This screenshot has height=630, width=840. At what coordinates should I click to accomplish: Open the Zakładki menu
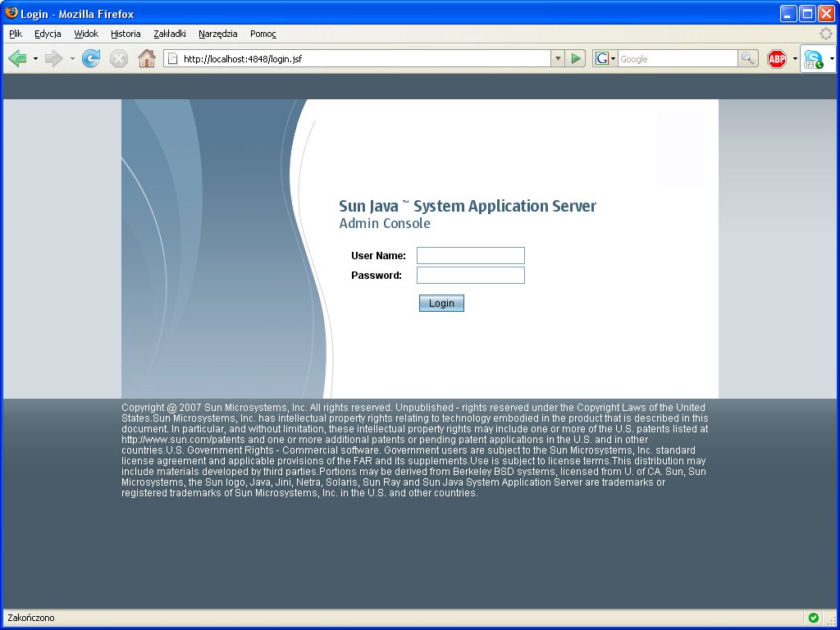tap(170, 34)
